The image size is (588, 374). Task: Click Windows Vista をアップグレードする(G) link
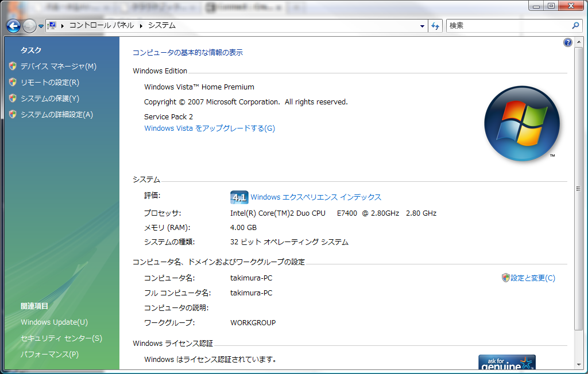210,128
